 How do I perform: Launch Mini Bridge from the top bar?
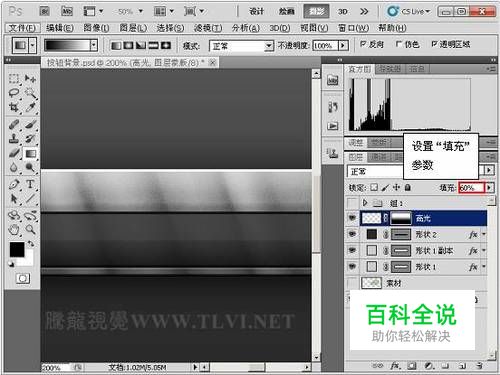tap(67, 12)
